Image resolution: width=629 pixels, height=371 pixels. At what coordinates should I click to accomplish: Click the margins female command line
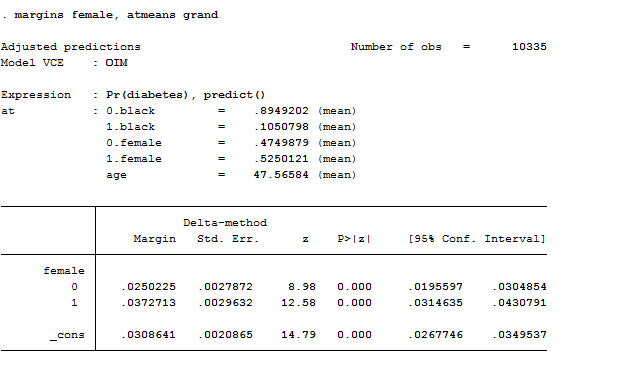110,15
